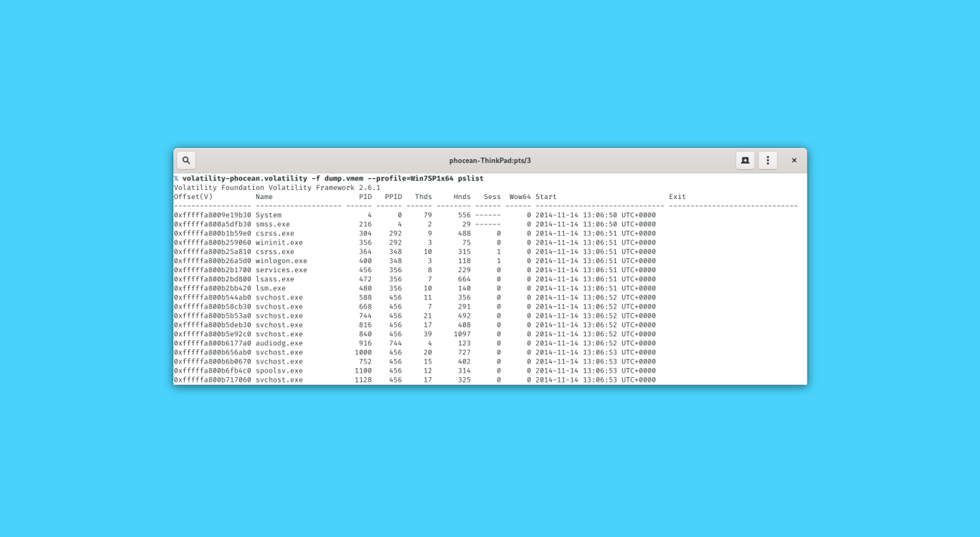The height and width of the screenshot is (537, 980).
Task: Click the services.exe process name
Action: click(x=281, y=270)
